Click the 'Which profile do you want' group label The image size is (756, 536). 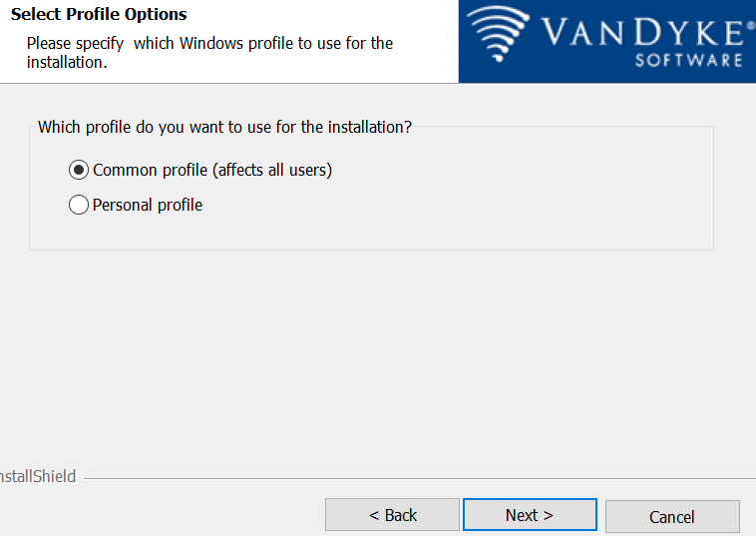click(224, 127)
